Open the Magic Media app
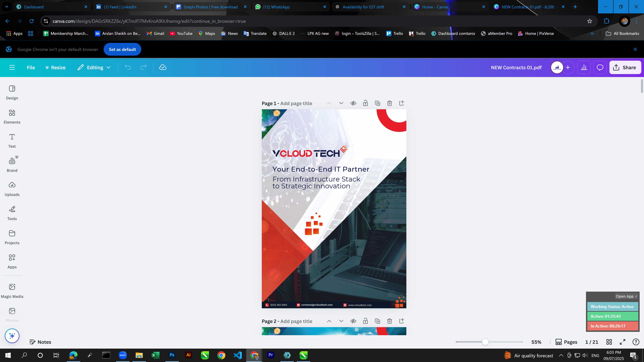Image resolution: width=644 pixels, height=362 pixels. tap(12, 291)
